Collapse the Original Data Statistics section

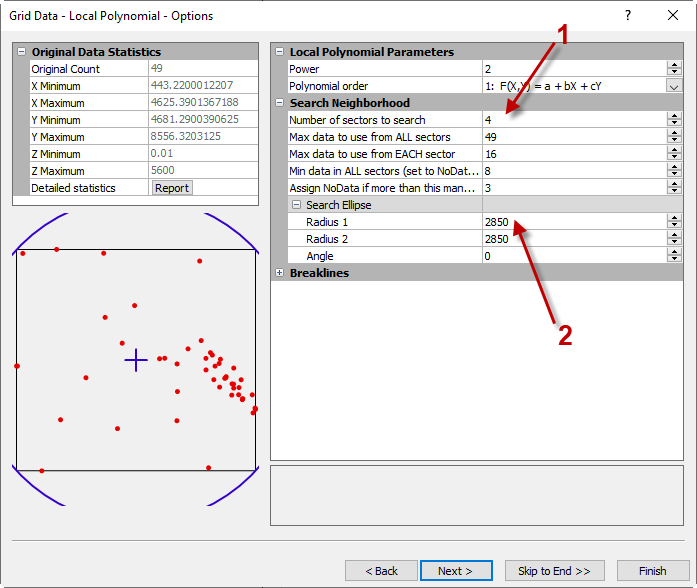21,52
